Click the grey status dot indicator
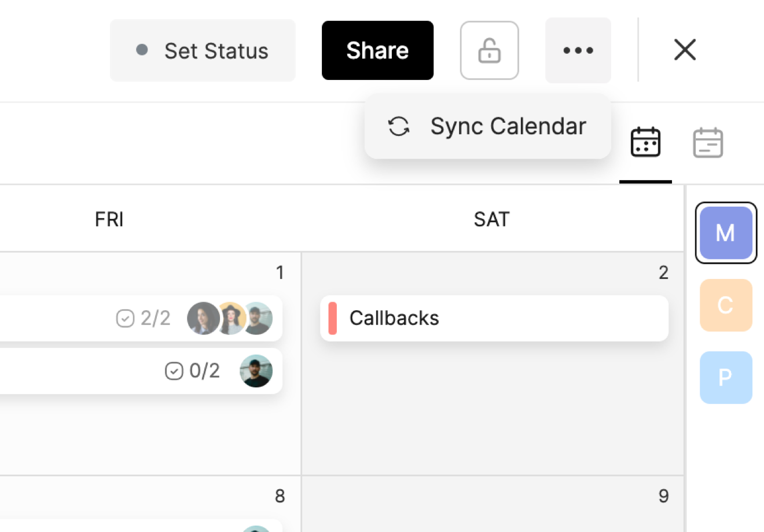 point(142,50)
